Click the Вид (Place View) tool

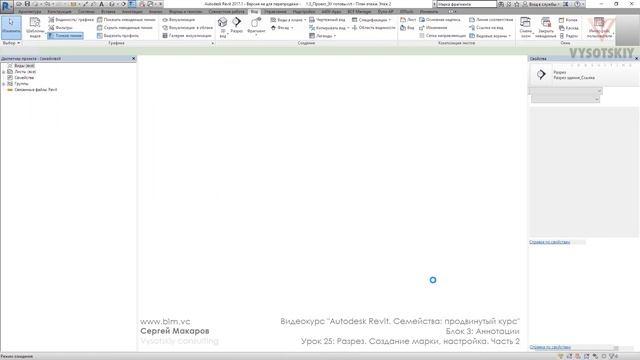click(407, 28)
